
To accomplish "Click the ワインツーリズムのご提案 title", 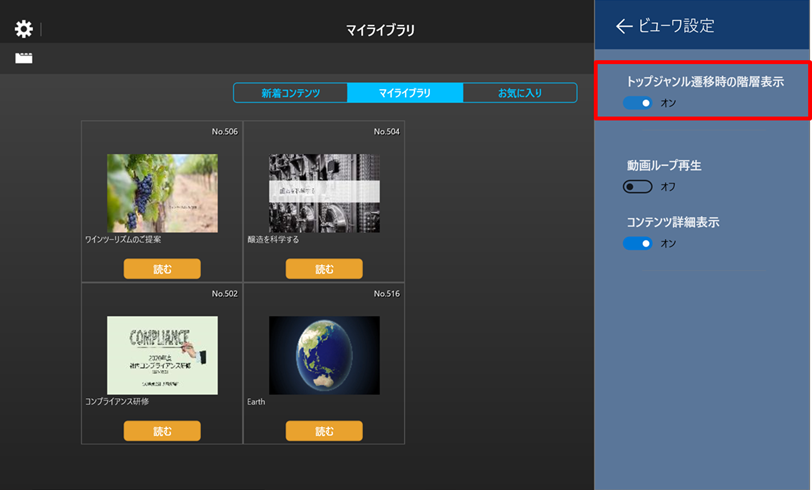I will (123, 239).
